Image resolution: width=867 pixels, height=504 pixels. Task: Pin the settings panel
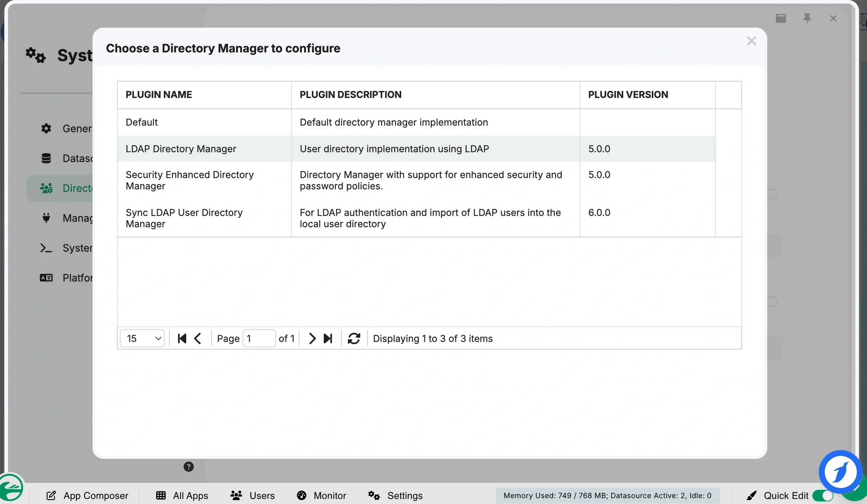pos(807,18)
